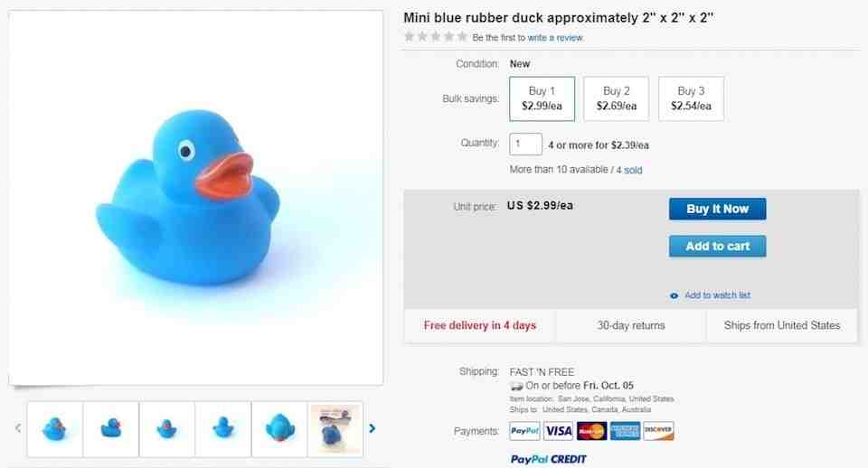Click the Discover card icon

click(659, 431)
